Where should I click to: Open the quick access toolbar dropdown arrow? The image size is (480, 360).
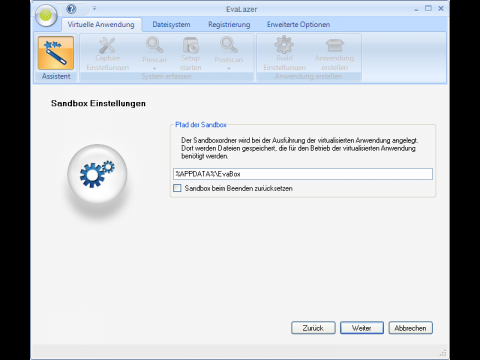(x=94, y=8)
